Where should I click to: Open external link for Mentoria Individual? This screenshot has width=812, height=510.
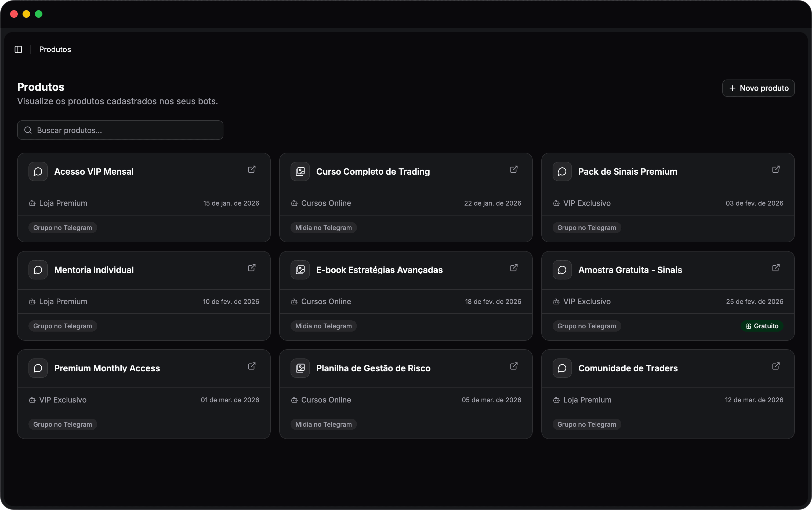[x=251, y=268]
